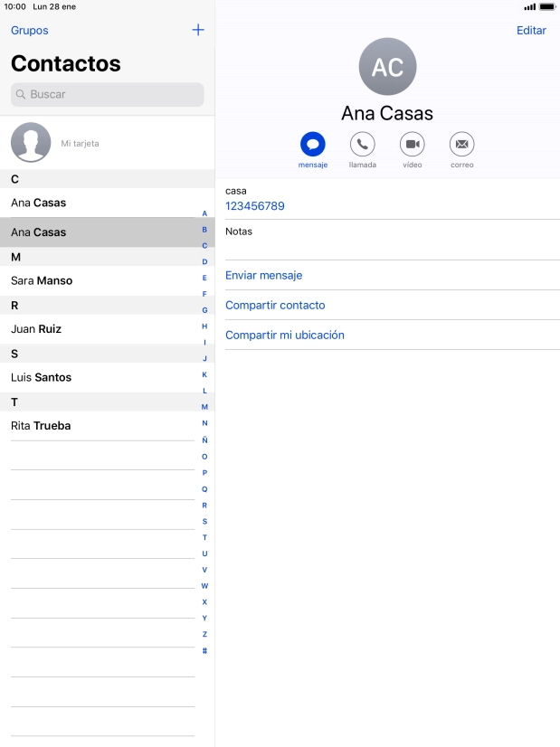
Task: Tap the blue message icon
Action: coord(313,144)
